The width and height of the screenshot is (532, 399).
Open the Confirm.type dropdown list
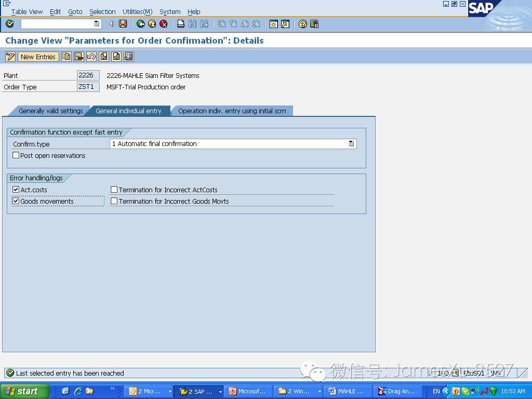[x=351, y=144]
